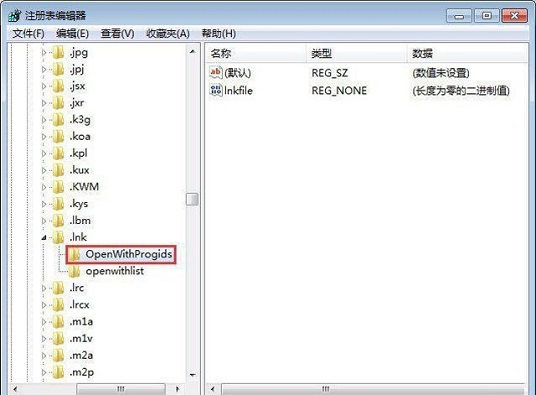Click the values pane horizontal scroll left arrow
536x395 pixels.
213,389
